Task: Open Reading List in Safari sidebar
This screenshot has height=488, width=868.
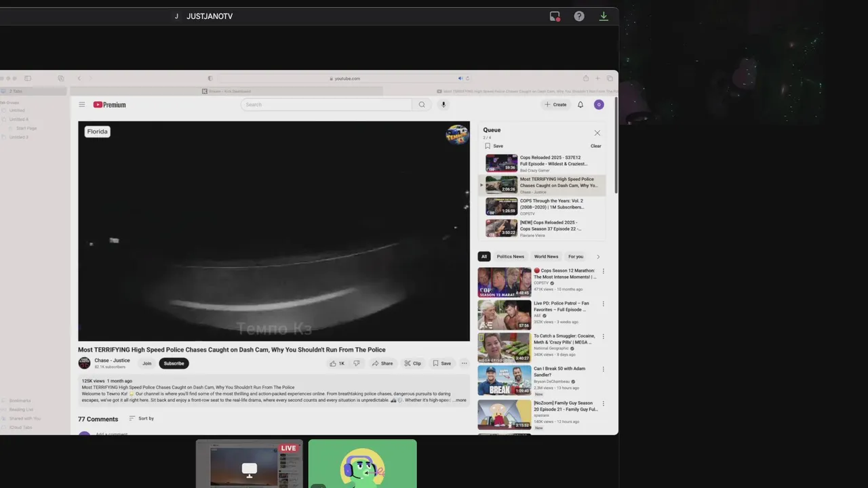Action: (21, 409)
